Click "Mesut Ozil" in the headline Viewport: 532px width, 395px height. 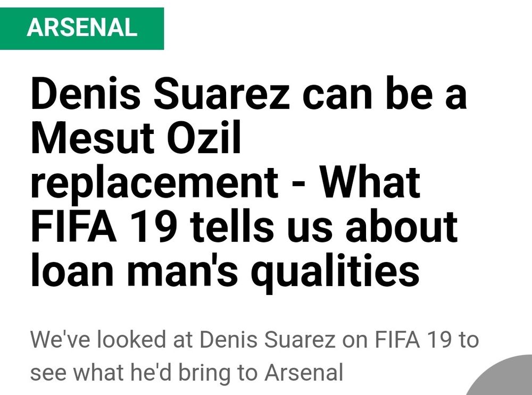136,139
